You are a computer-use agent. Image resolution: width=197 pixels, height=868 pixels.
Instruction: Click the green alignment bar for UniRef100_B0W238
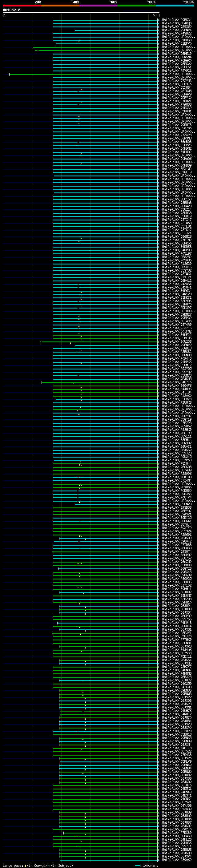pyautogui.click(x=99, y=342)
